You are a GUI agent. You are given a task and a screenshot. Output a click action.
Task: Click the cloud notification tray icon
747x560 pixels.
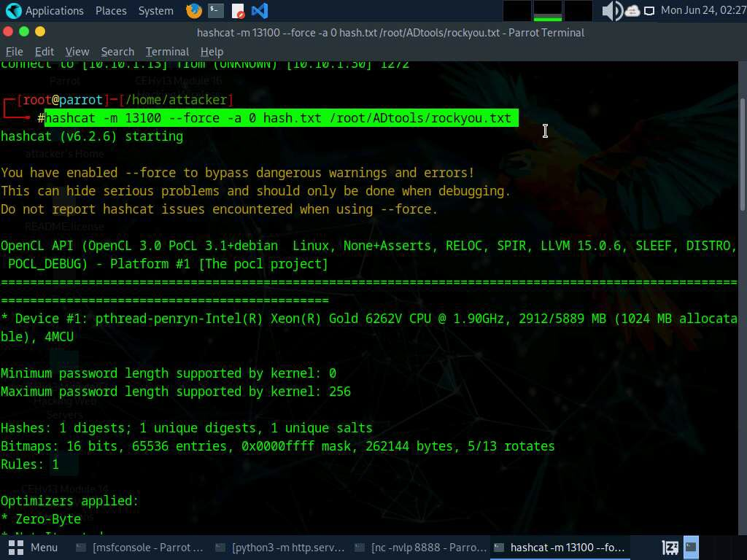click(632, 11)
